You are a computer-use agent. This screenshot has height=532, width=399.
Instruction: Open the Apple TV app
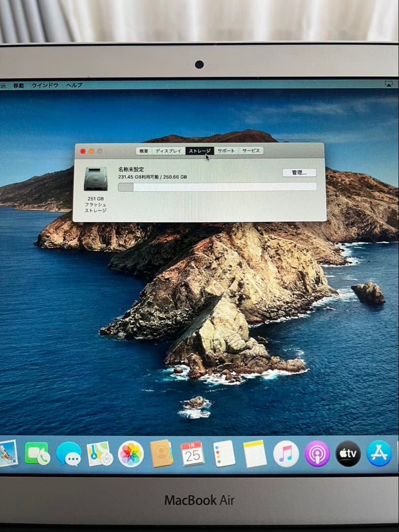click(x=347, y=453)
